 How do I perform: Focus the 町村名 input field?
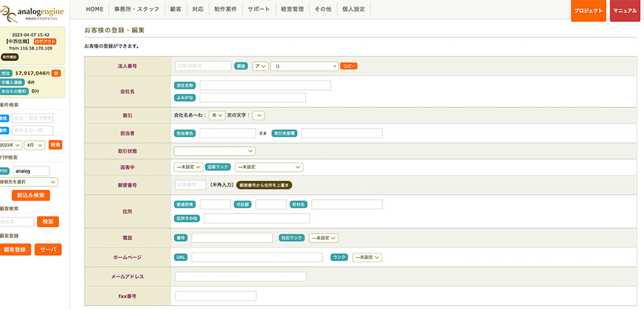347,205
